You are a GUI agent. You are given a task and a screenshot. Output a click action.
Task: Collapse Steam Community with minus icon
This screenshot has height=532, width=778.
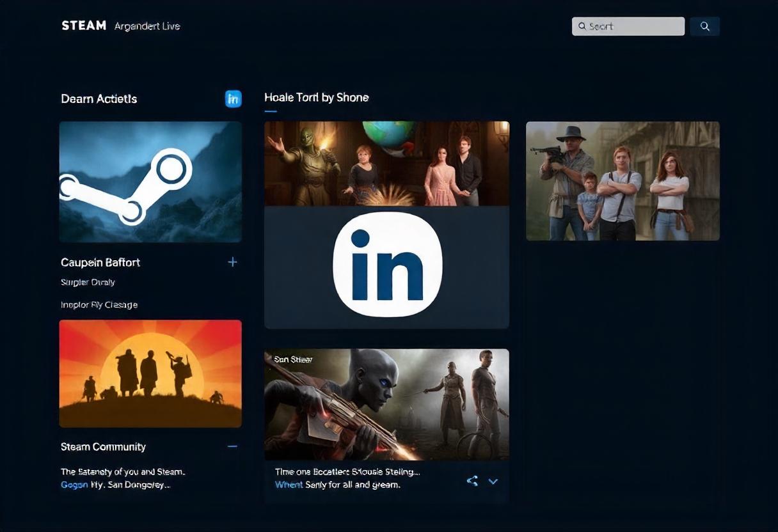[x=232, y=446]
